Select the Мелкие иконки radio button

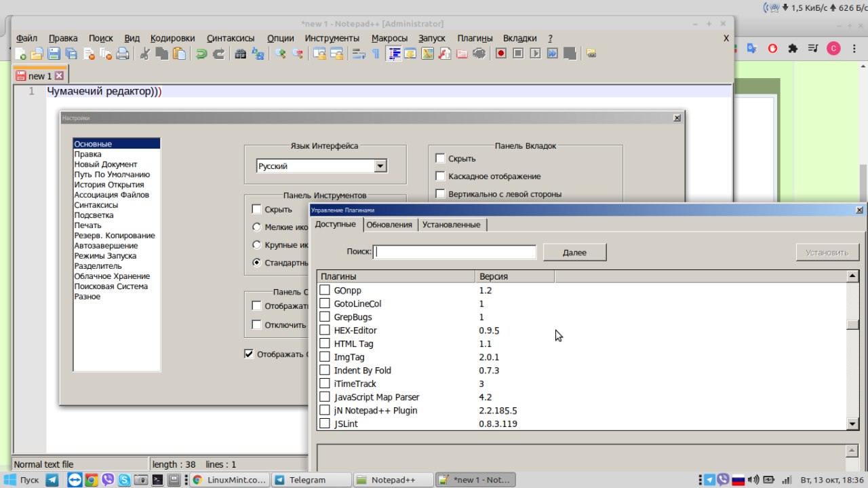pos(256,227)
